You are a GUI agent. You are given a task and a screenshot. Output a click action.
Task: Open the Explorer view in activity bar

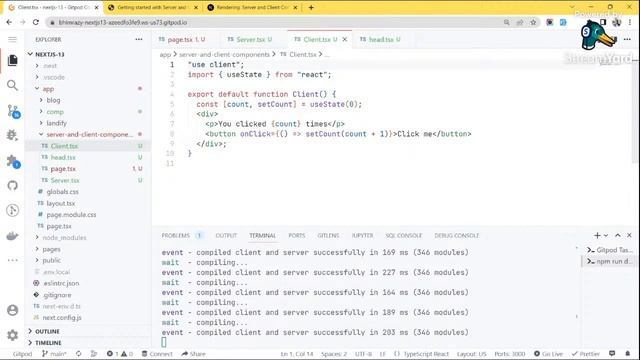pos(13,60)
